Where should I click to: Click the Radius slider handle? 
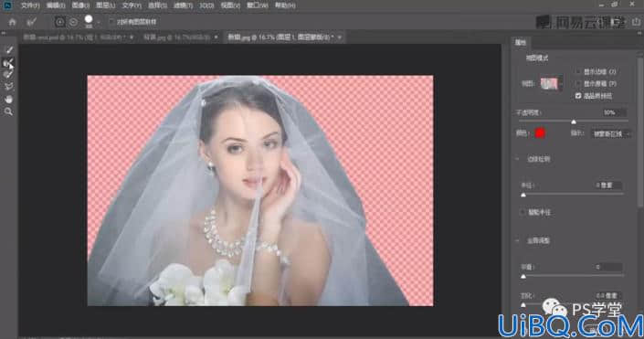[x=523, y=195]
